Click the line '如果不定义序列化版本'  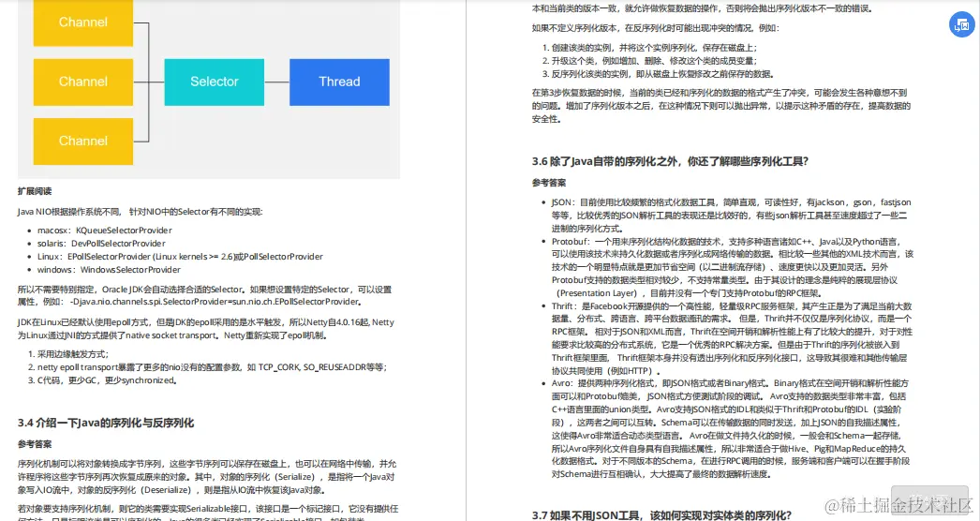656,28
